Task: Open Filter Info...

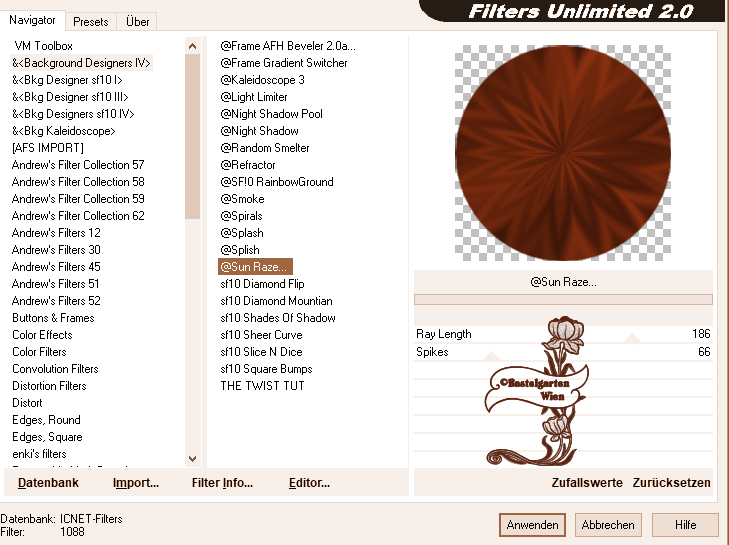Action: [x=222, y=483]
